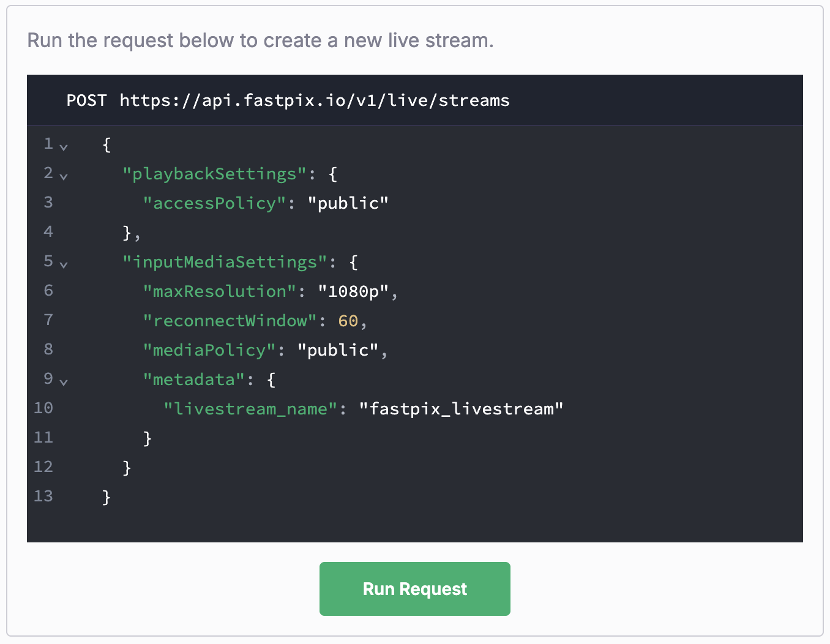
Task: Collapse the root object at line 1
Action: tap(64, 147)
